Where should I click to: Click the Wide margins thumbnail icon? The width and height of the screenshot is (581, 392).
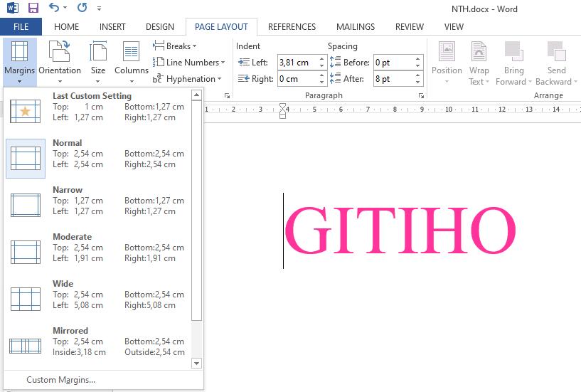pos(25,299)
